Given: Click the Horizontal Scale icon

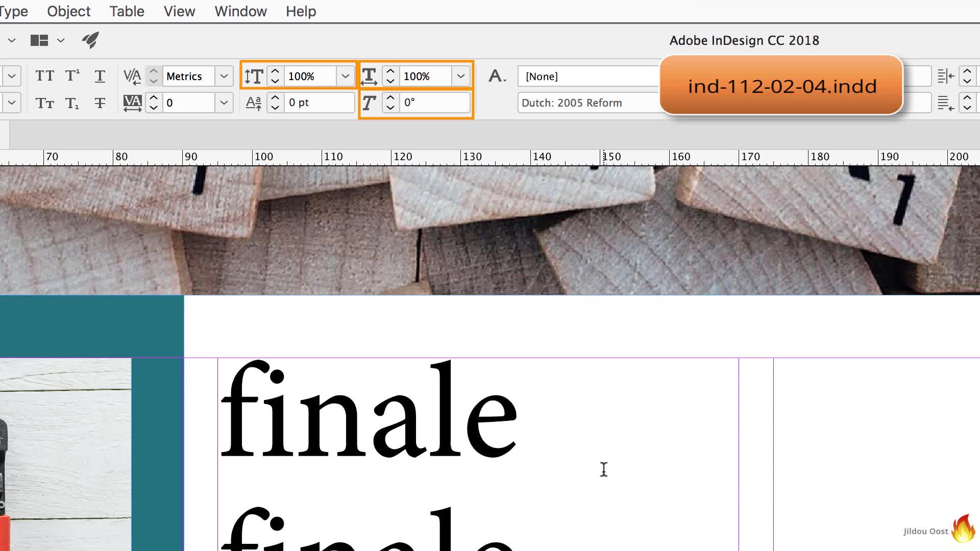Looking at the screenshot, I should click(369, 76).
